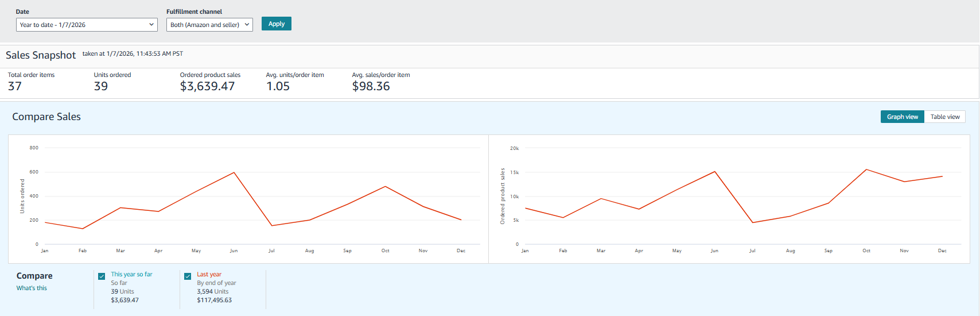Click the $3,639.47 Ordered product sales figure
The image size is (980, 316).
coord(207,86)
